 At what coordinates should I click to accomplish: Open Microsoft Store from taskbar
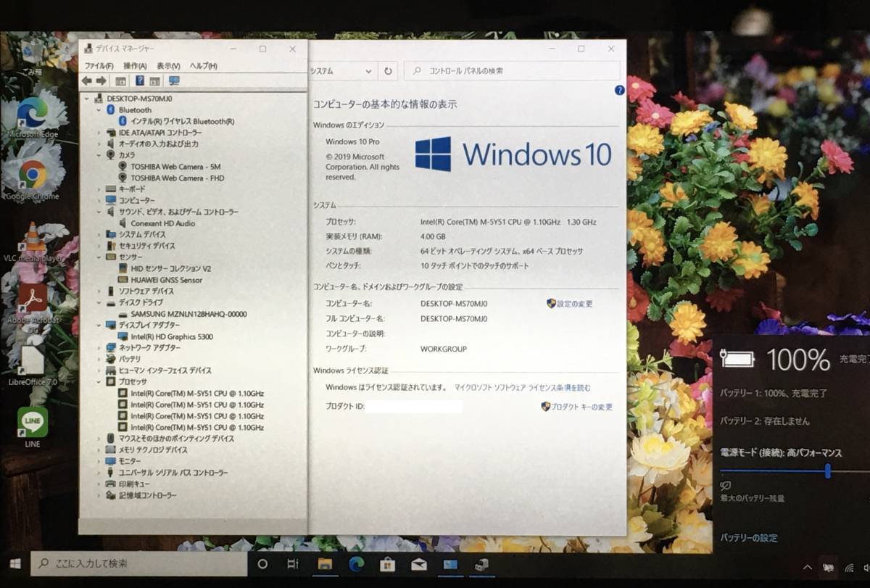(387, 564)
